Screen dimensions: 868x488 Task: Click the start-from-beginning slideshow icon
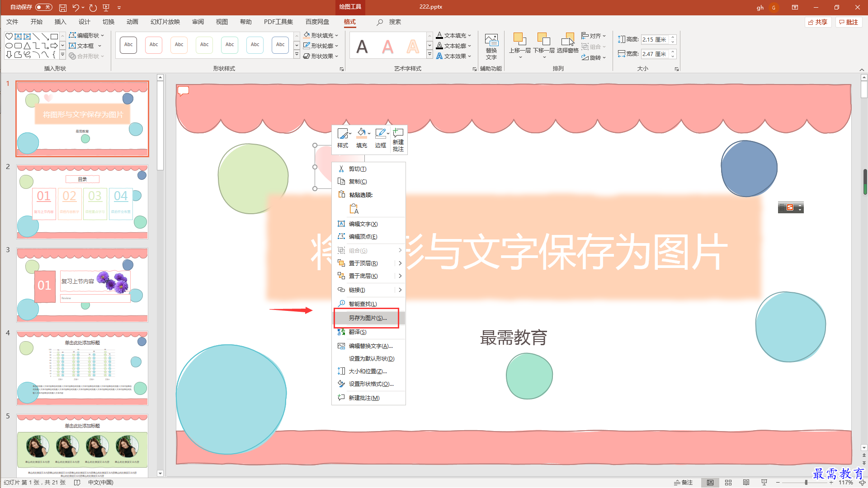click(x=106, y=8)
